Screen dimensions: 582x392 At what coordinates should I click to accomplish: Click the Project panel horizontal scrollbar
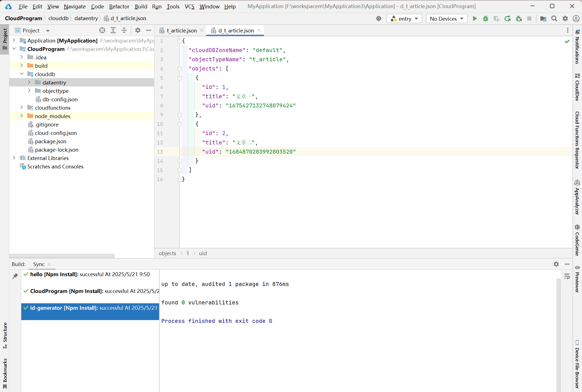click(62, 256)
